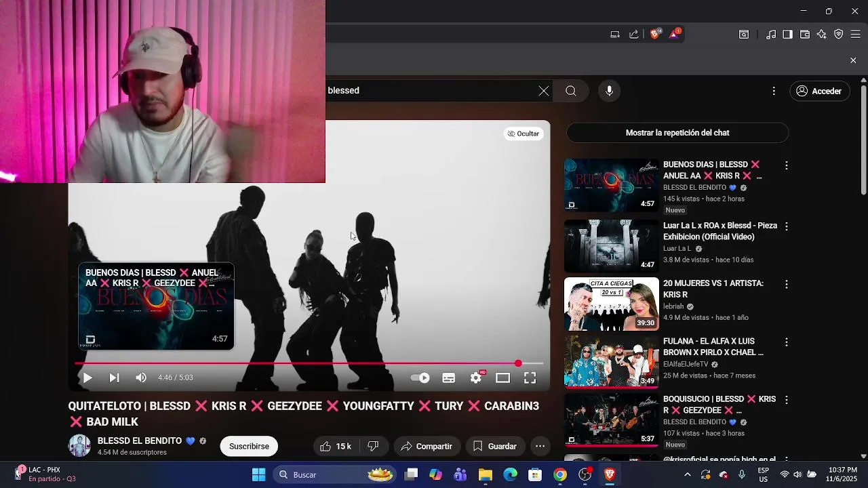Click the Brave Shields lion icon
Image resolution: width=868 pixels, height=488 pixels.
[655, 34]
